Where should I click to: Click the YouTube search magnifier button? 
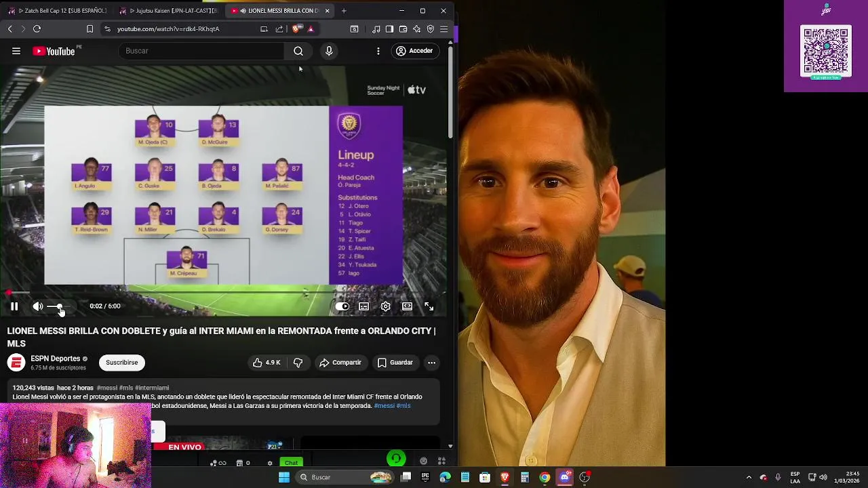(x=298, y=51)
